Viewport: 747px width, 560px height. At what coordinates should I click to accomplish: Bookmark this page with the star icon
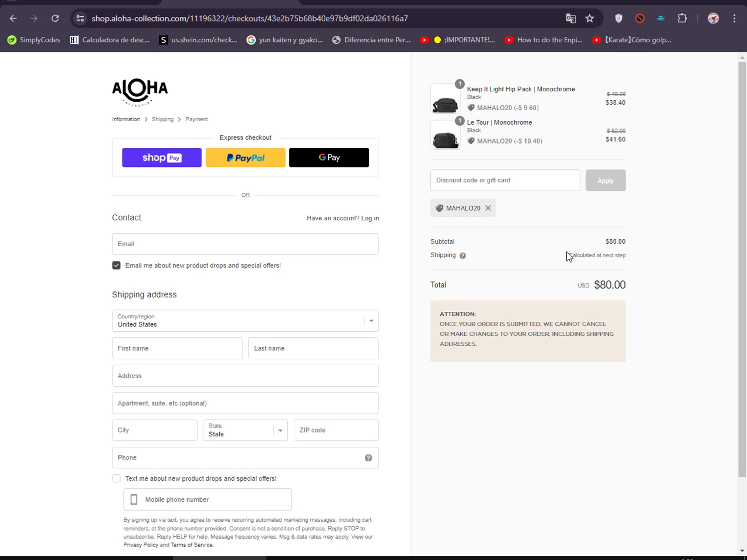[x=590, y=18]
